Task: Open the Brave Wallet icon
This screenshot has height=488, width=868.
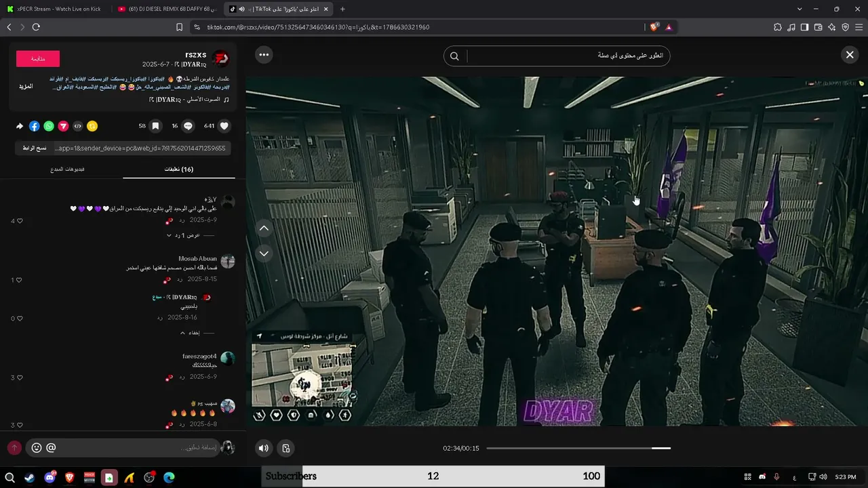Action: 818,27
